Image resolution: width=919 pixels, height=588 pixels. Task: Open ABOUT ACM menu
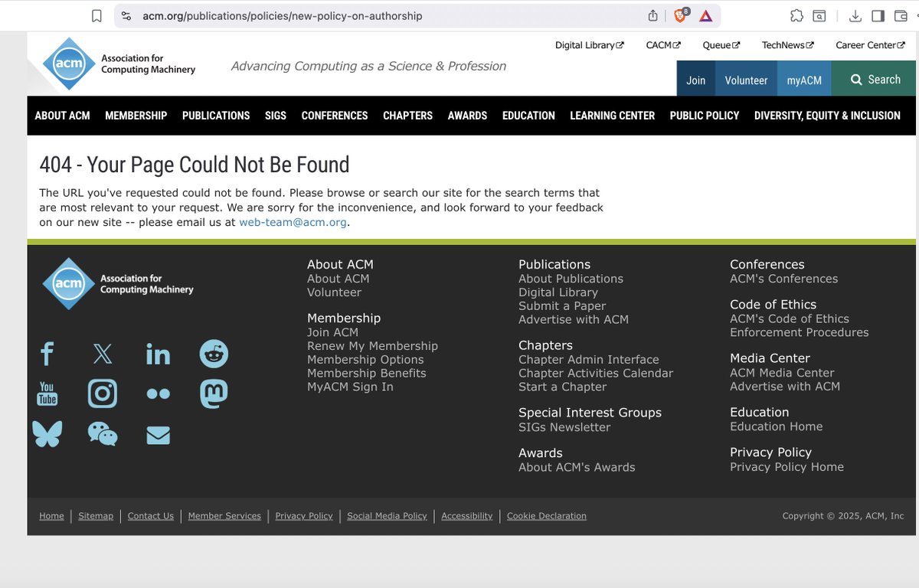click(62, 116)
